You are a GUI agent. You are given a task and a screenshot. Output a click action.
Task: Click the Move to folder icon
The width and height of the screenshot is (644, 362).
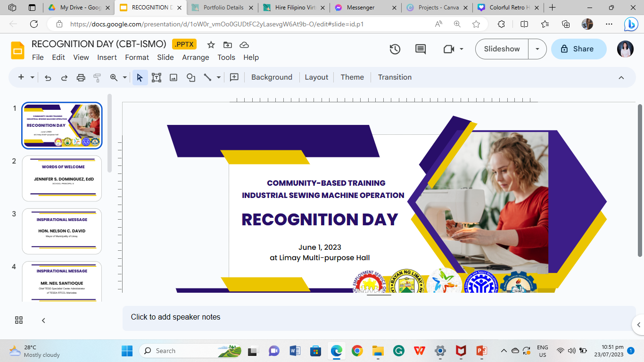pos(228,45)
